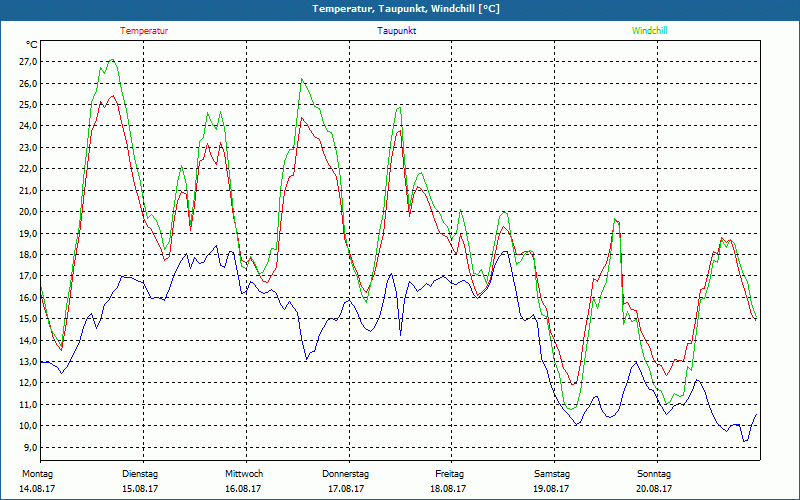Select the red 'Temperatur' legend label
The width and height of the screenshot is (800, 500).
[x=144, y=31]
